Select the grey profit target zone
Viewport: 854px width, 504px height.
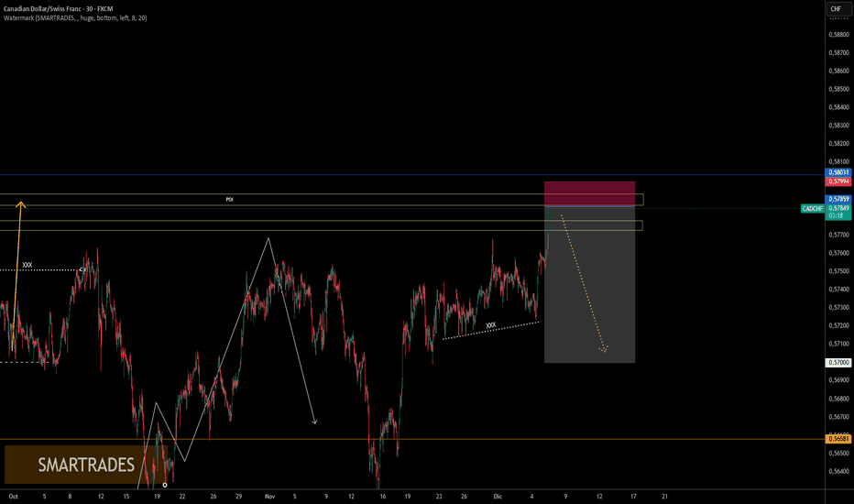tap(589, 284)
